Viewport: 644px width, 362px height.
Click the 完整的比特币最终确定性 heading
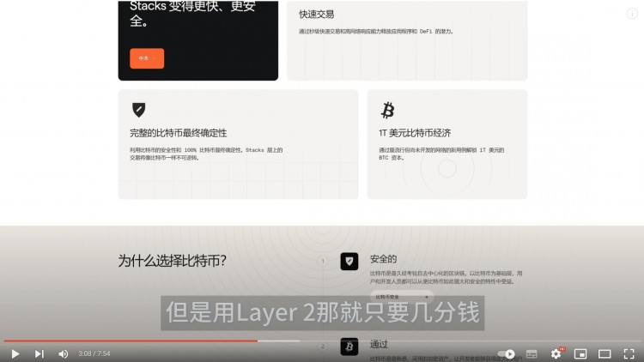[179, 133]
